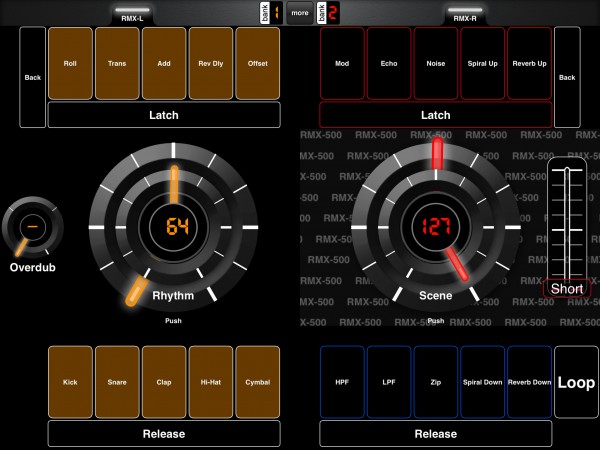Tap the LPF filter pad
600x450 pixels.
(x=389, y=382)
